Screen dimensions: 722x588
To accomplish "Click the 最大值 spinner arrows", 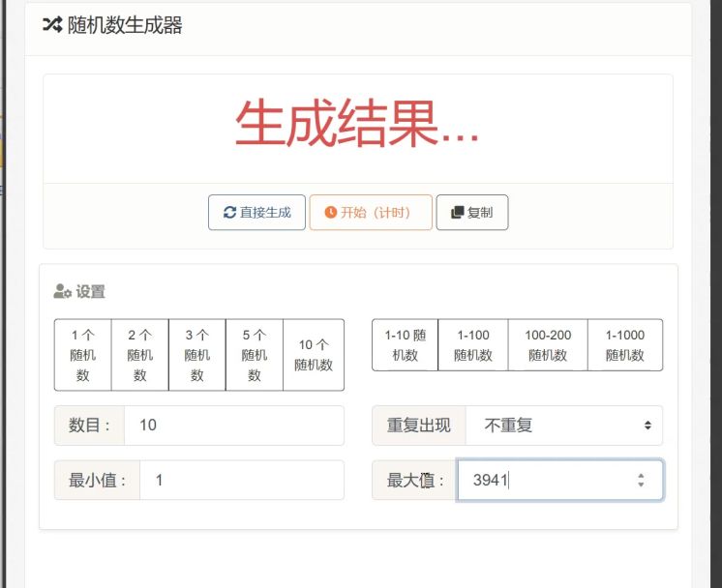I will coord(640,480).
